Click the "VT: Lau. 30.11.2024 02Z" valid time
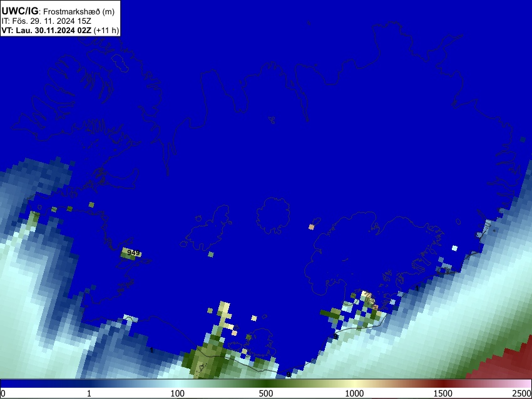 tap(46, 31)
